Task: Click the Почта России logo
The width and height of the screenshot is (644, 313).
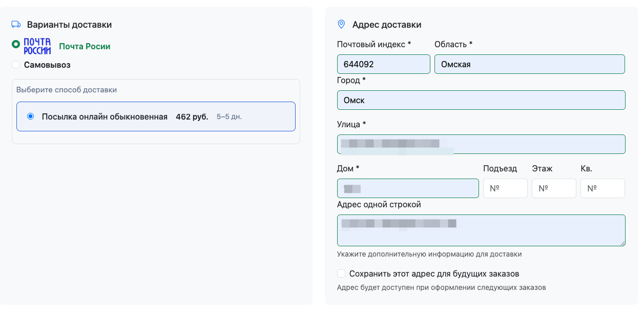Action: click(x=37, y=46)
